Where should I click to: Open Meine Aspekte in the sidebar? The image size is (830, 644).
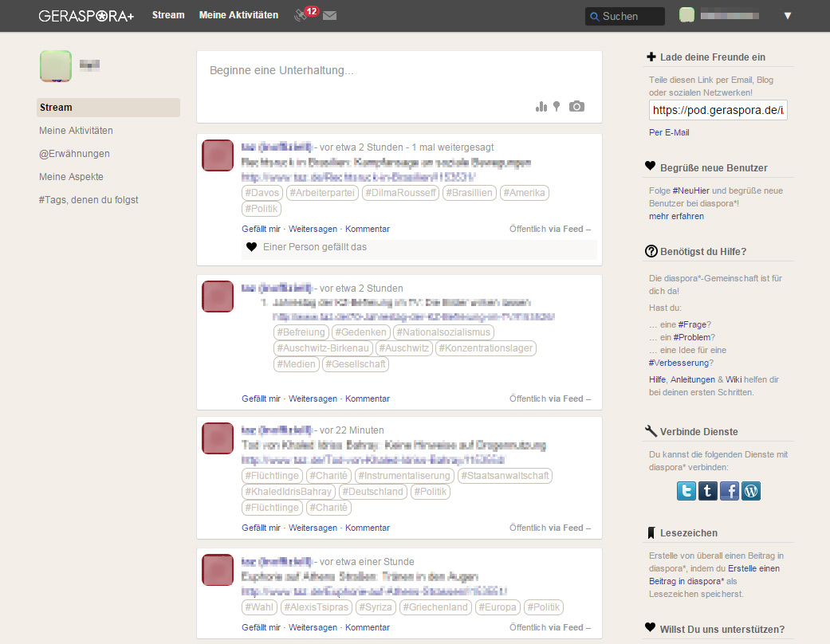coord(71,177)
